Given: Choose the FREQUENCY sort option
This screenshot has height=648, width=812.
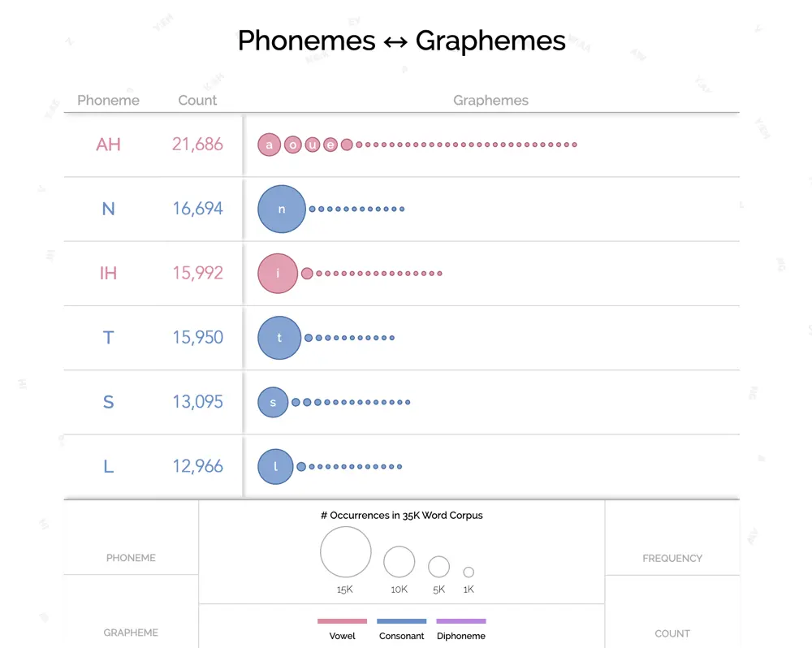Looking at the screenshot, I should tap(672, 559).
